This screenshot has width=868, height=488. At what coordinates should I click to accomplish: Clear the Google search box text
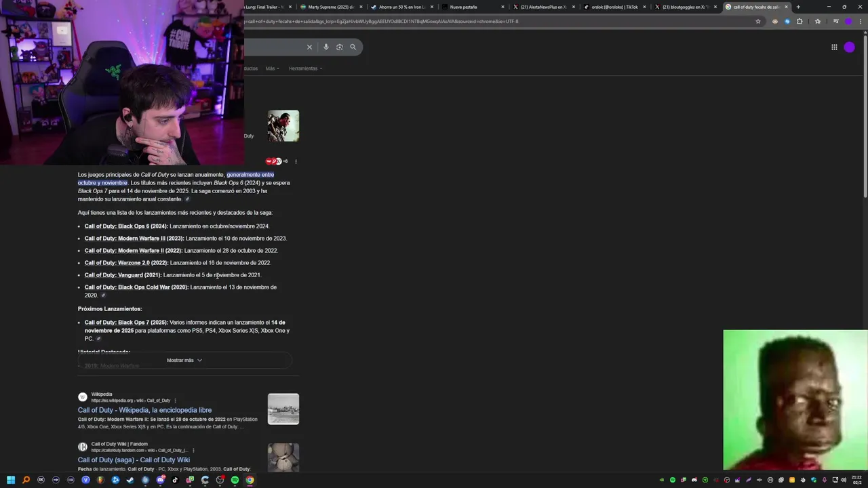pyautogui.click(x=309, y=47)
